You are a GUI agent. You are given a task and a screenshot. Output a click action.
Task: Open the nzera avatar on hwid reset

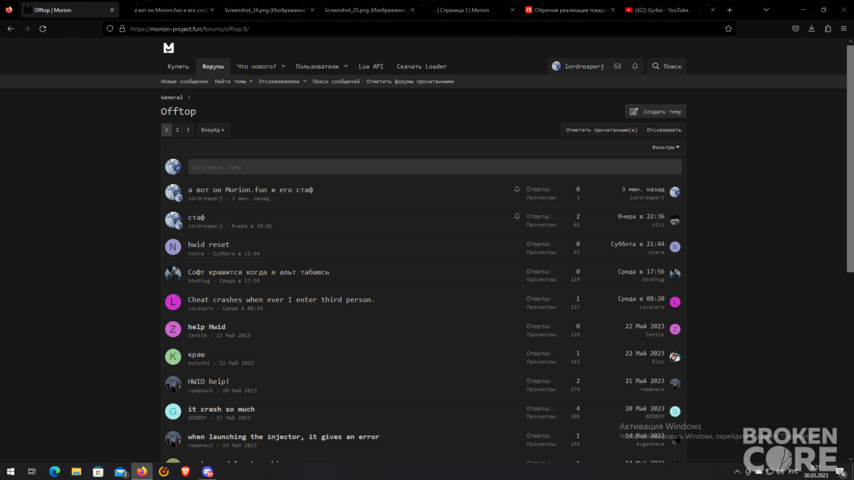point(173,247)
